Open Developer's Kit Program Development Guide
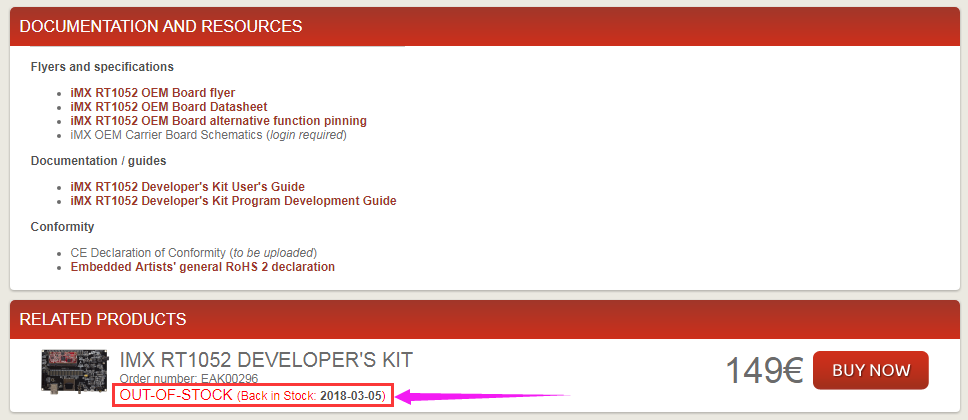 click(x=233, y=201)
